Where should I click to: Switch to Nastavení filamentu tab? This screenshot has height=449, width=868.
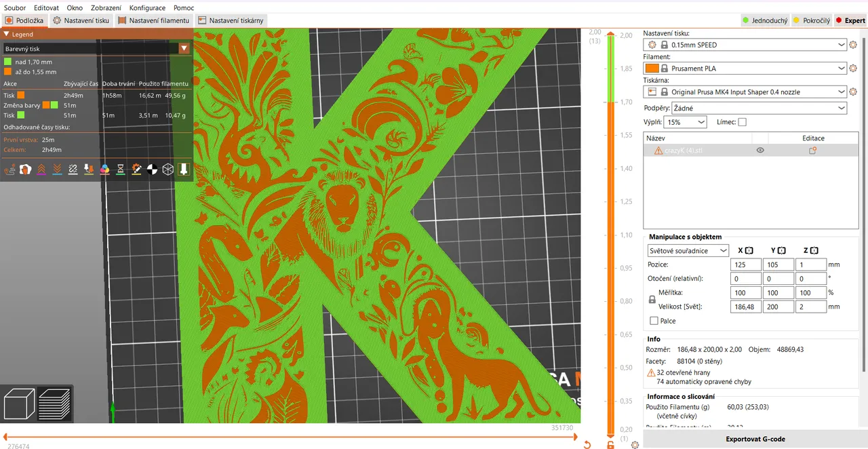click(154, 20)
